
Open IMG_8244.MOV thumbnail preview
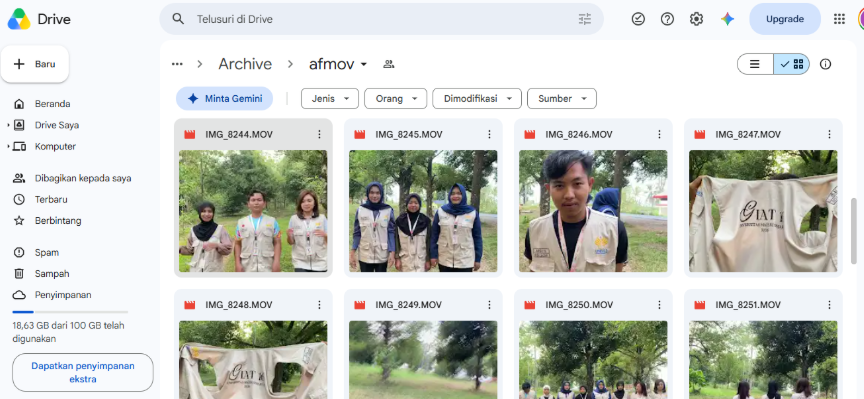253,211
